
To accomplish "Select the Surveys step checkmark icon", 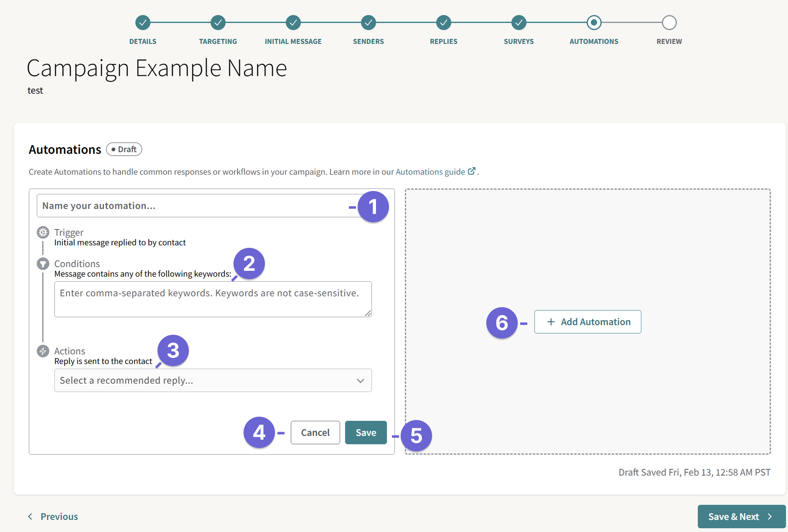I will click(x=519, y=23).
